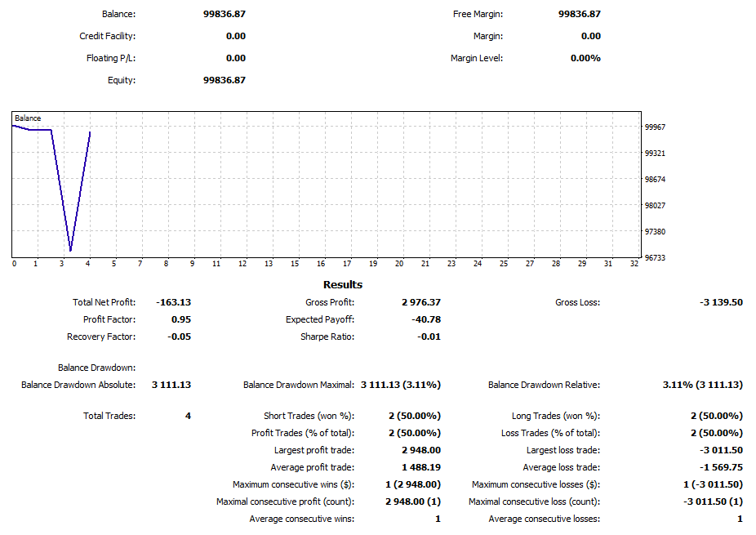
Task: Click the Largest profit trade value
Action: tap(420, 450)
